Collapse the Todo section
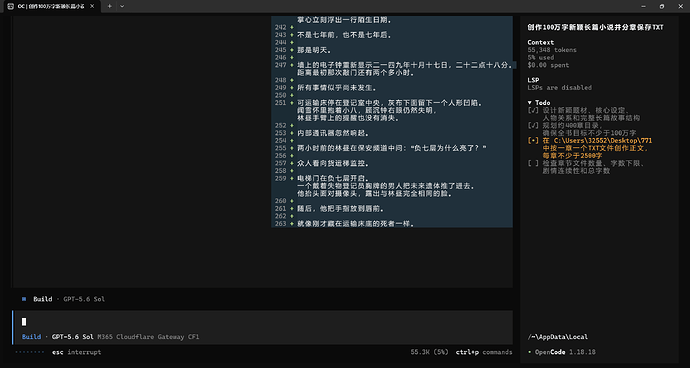Screen dimensions: 690x368 pyautogui.click(x=538, y=103)
